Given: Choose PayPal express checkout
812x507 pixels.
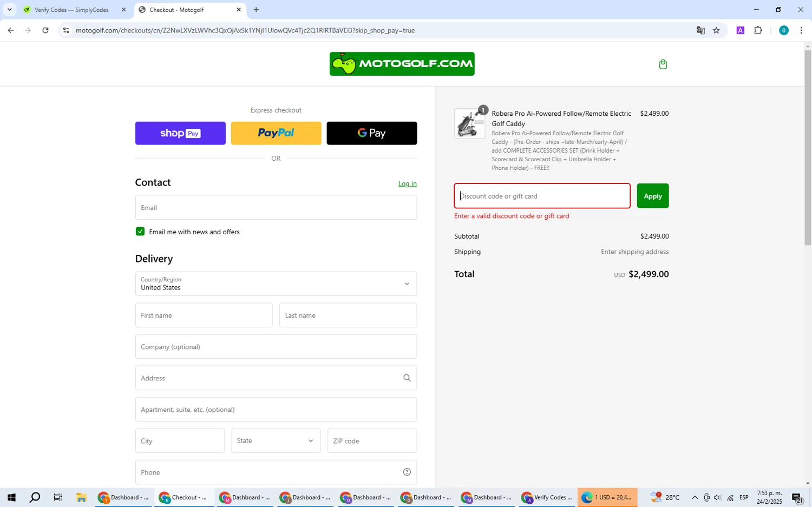Looking at the screenshot, I should tap(276, 133).
